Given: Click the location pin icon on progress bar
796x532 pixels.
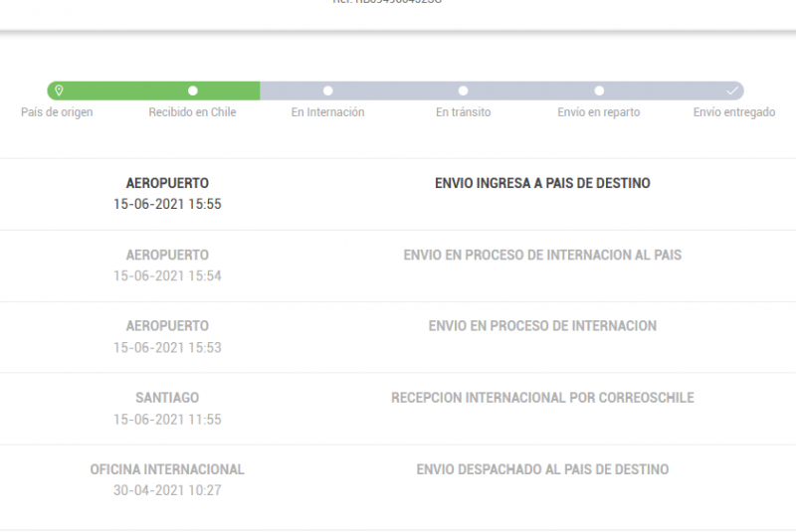Looking at the screenshot, I should 59,90.
